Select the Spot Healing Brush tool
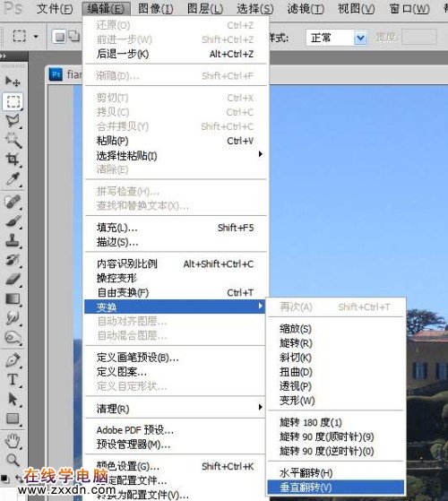The image size is (448, 501). point(13,202)
